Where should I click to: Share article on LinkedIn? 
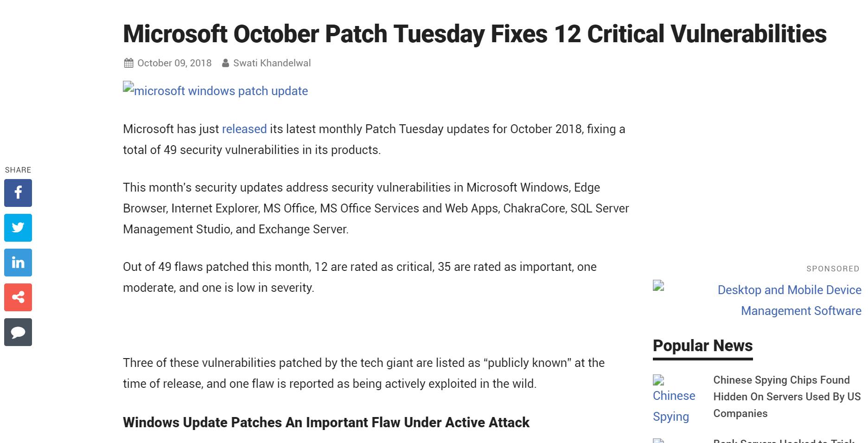click(18, 263)
